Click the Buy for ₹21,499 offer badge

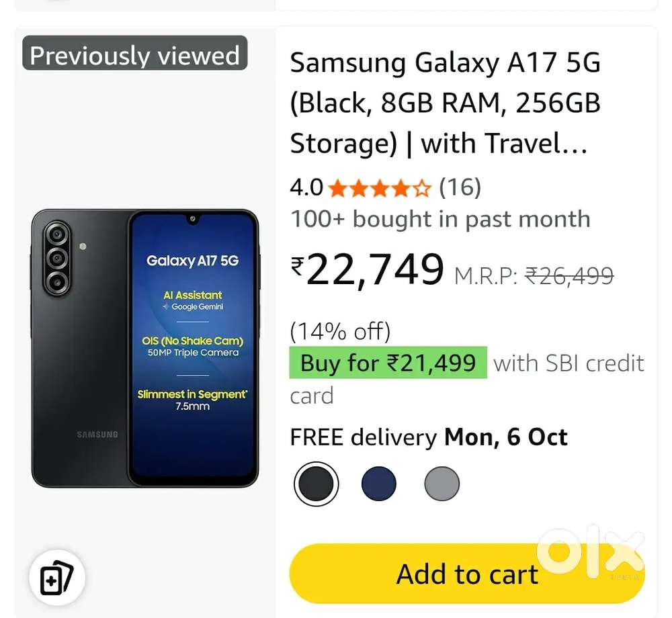coord(388,363)
